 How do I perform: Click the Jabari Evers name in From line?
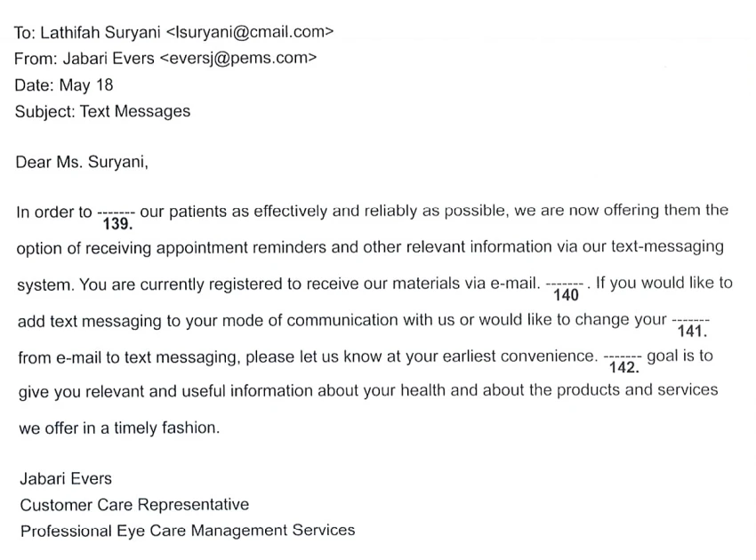109,59
